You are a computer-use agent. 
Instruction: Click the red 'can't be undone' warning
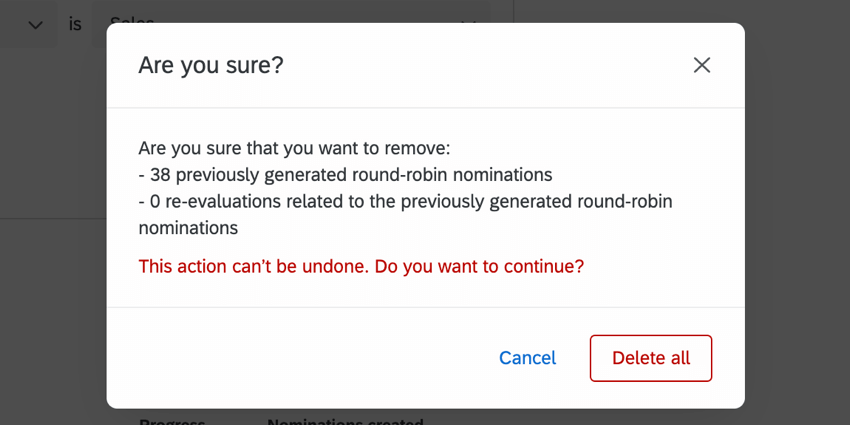tap(361, 266)
